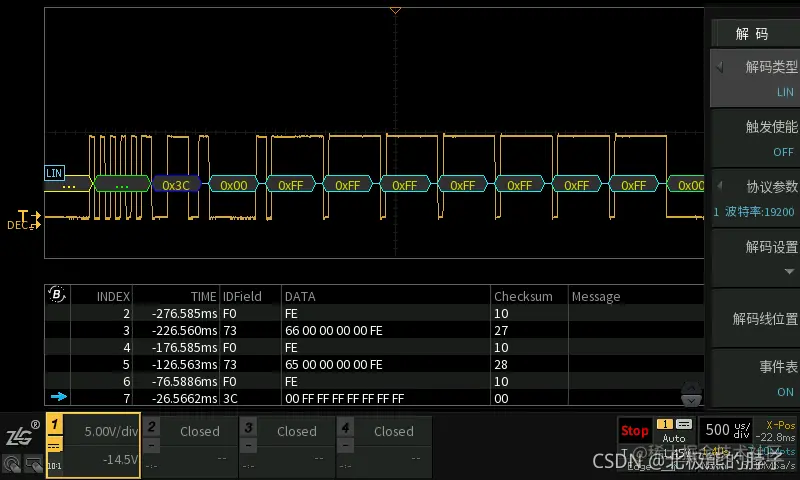Click the green decoded segment before 0x3C
Screen dimensions: 800x480
click(x=122, y=185)
